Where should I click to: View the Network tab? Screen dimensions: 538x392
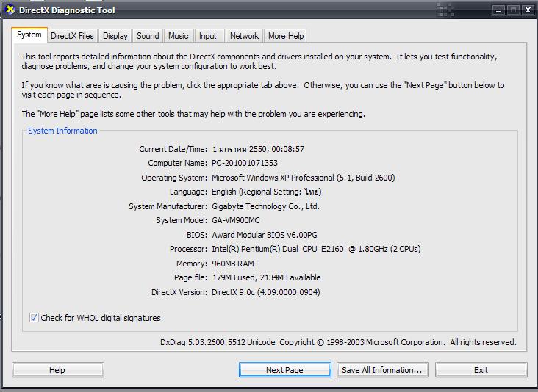244,36
